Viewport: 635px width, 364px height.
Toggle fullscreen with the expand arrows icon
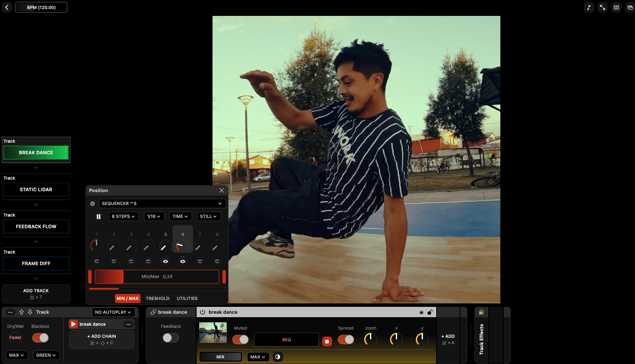[x=603, y=7]
